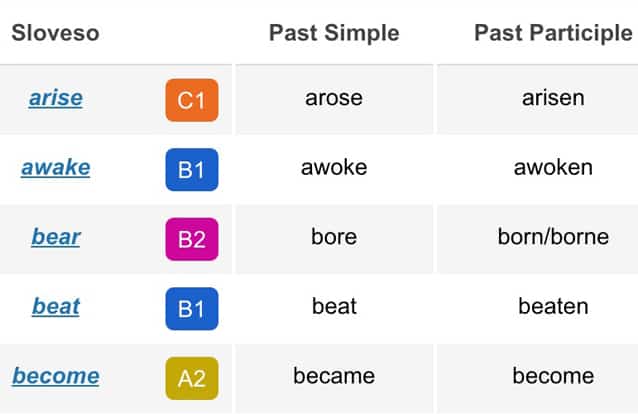Select the magenta B2 level badge
Image resolution: width=638 pixels, height=414 pixels.
pos(192,239)
